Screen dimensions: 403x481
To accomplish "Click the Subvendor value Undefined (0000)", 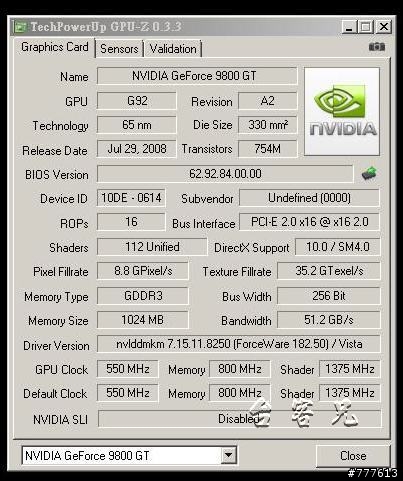I will pos(309,198).
